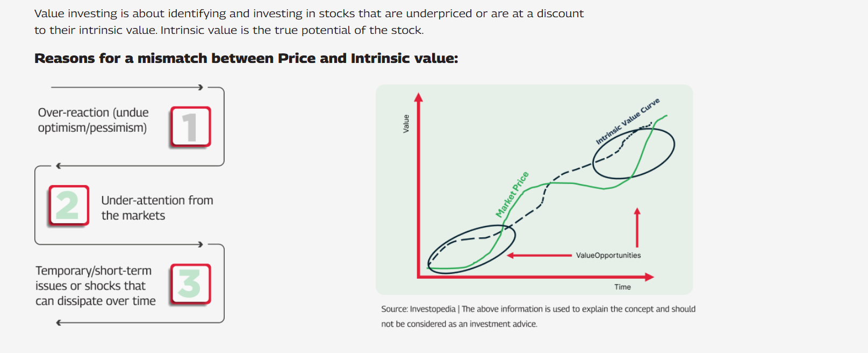Click the Reasons for a mismatch heading

point(246,58)
